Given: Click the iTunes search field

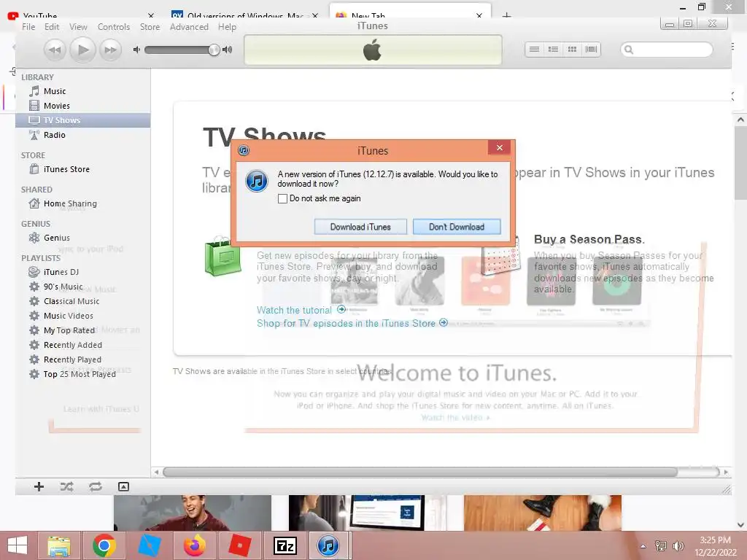Looking at the screenshot, I should tap(667, 50).
